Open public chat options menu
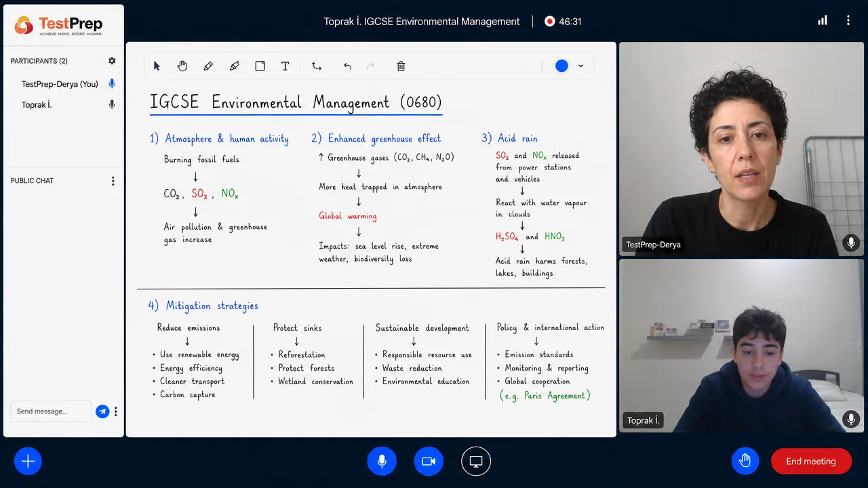The width and height of the screenshot is (868, 488). pos(113,181)
